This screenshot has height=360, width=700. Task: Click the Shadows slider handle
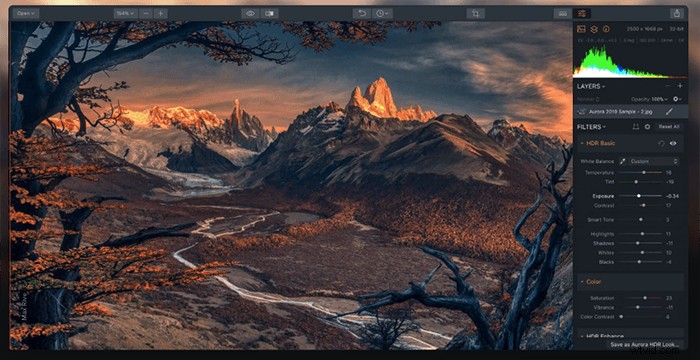coord(638,243)
